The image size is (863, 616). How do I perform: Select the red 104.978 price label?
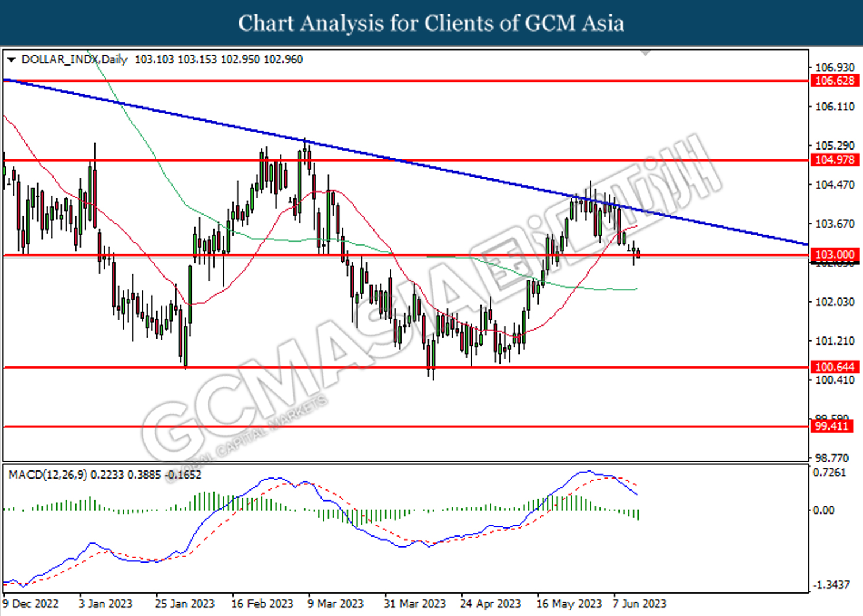tap(835, 160)
